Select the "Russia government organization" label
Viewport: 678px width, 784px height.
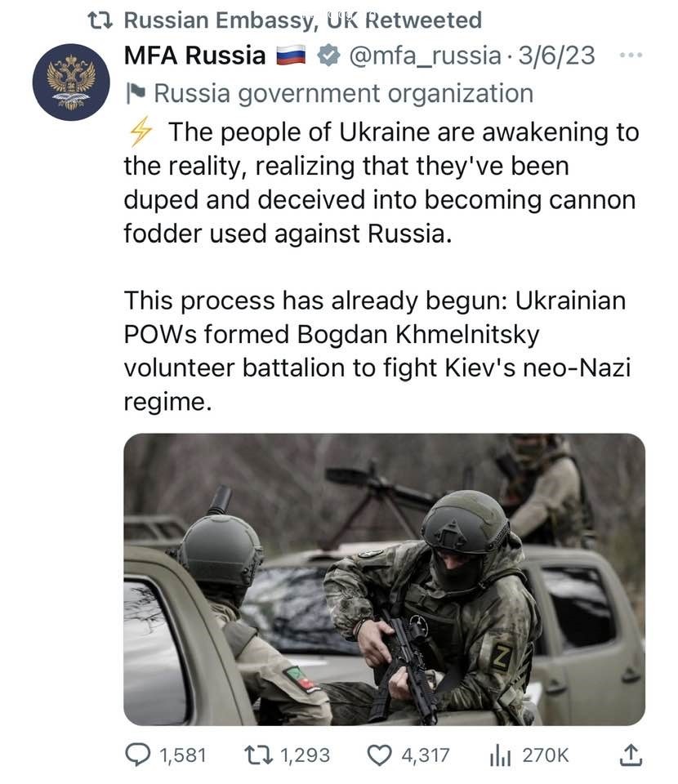point(343,94)
